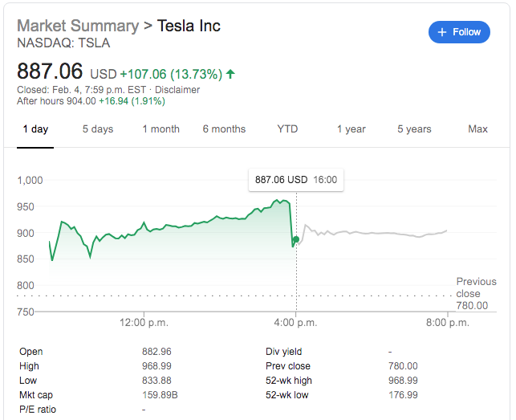Click the Market Summary breadcrumb

(77, 26)
